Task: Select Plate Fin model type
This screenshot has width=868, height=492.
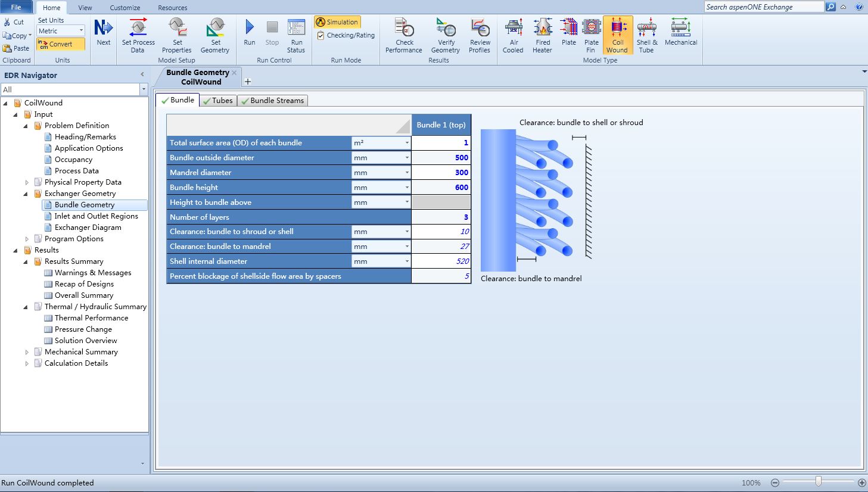Action: point(591,35)
